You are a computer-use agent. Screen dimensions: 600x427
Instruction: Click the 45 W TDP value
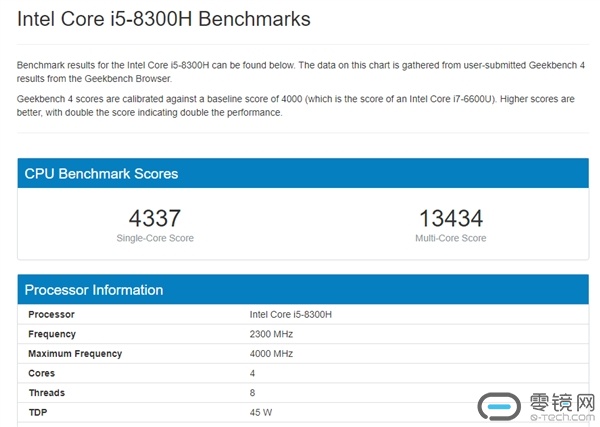[x=261, y=412]
